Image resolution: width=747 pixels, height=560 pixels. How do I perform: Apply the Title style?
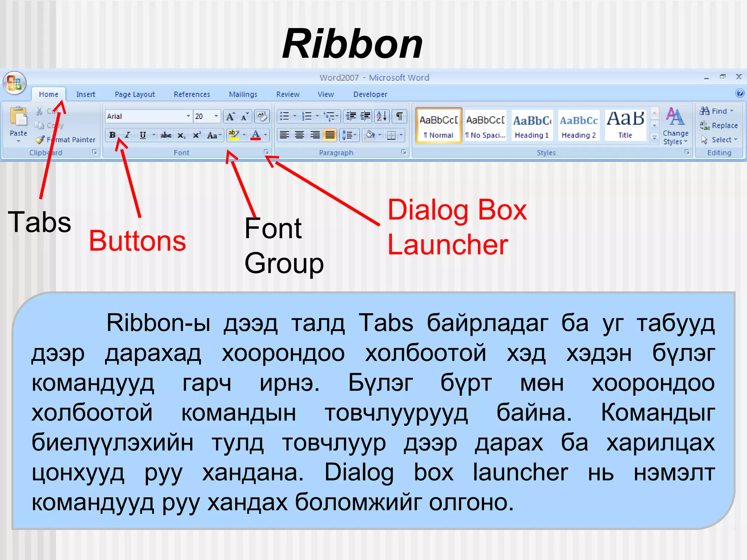(626, 125)
